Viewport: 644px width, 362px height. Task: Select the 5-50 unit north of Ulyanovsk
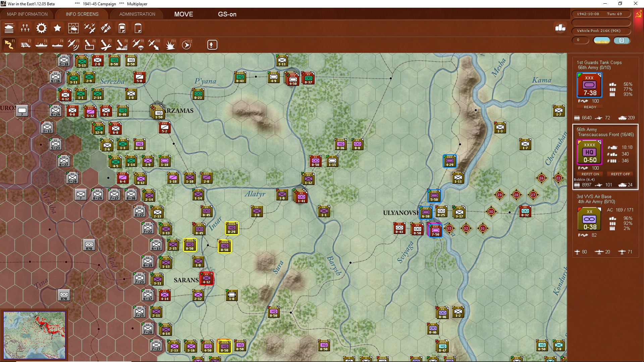tap(434, 196)
